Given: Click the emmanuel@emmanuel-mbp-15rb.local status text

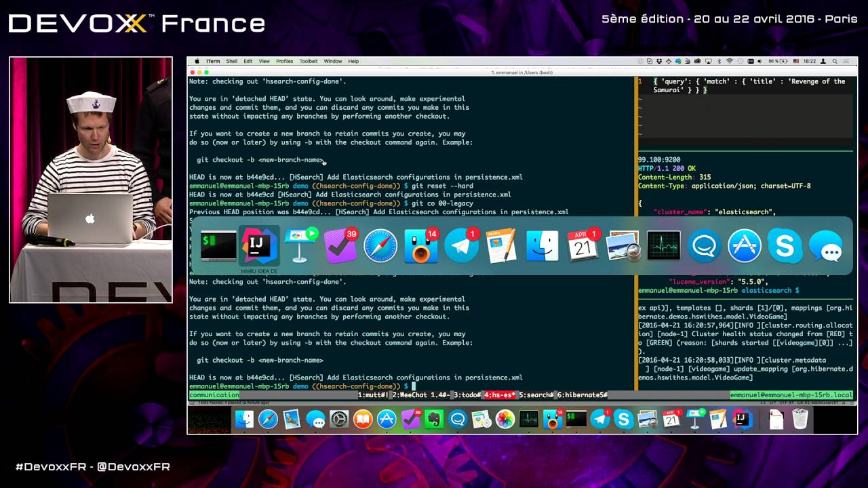Looking at the screenshot, I should tap(791, 395).
